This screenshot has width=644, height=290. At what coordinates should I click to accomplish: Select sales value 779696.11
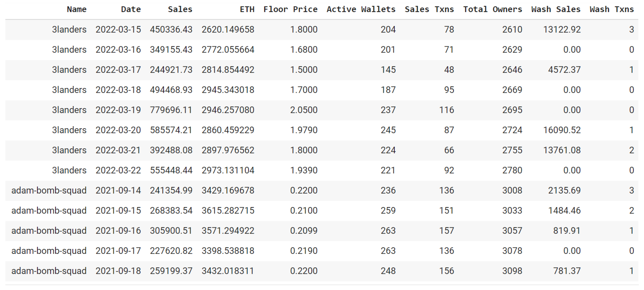coord(171,110)
